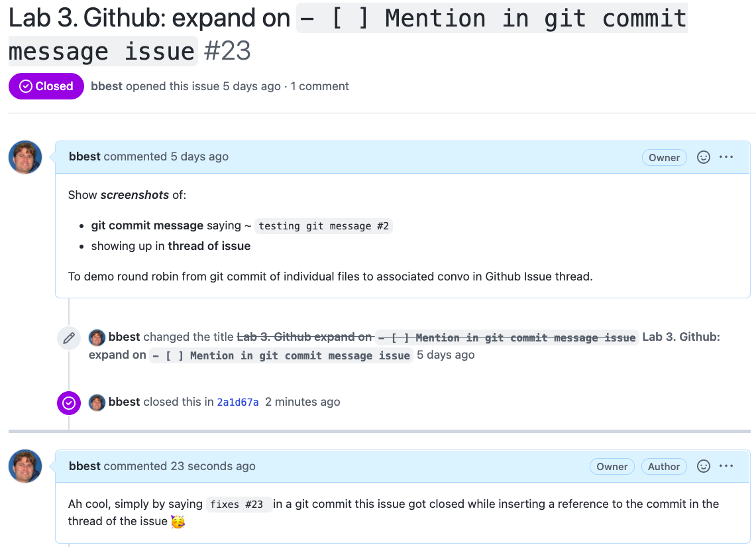756x547 pixels.
Task: Click Owner badge on first comment
Action: click(x=665, y=158)
